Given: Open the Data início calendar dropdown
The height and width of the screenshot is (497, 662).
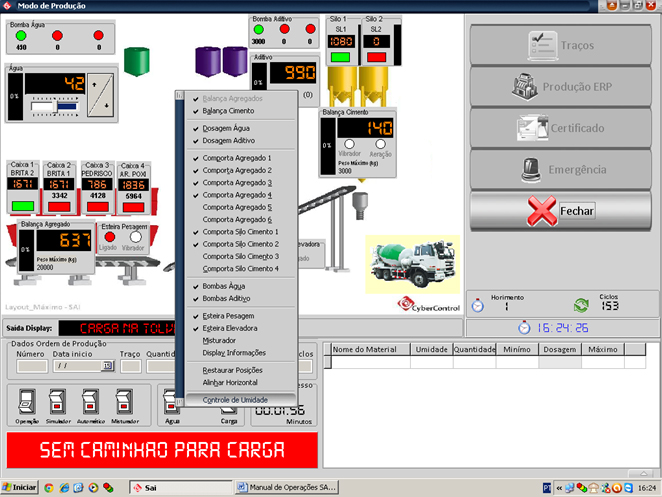Looking at the screenshot, I should [x=108, y=367].
